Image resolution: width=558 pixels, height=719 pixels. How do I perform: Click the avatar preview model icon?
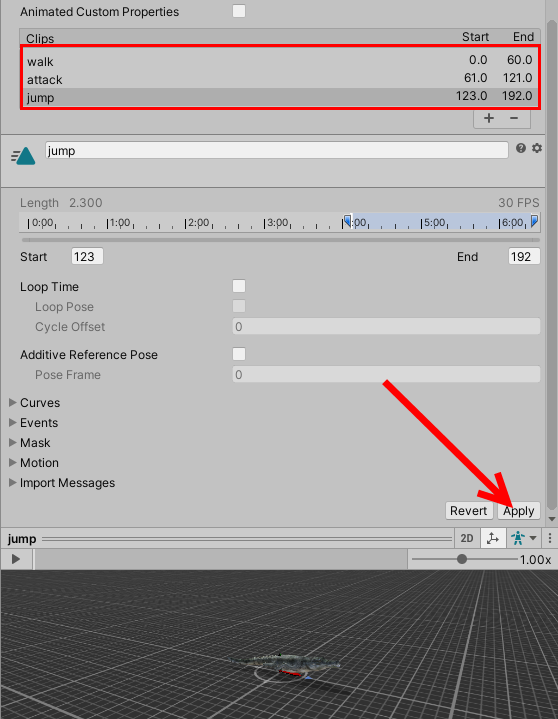[518, 538]
